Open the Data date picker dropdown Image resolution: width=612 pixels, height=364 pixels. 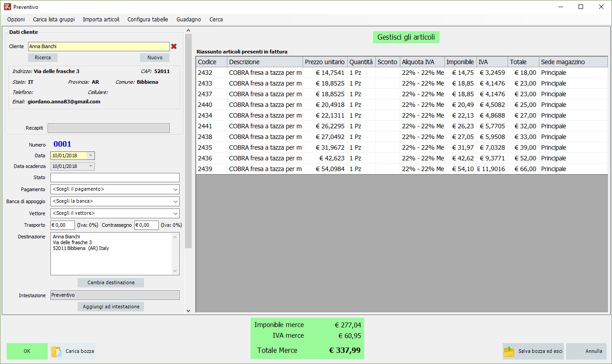[x=90, y=155]
